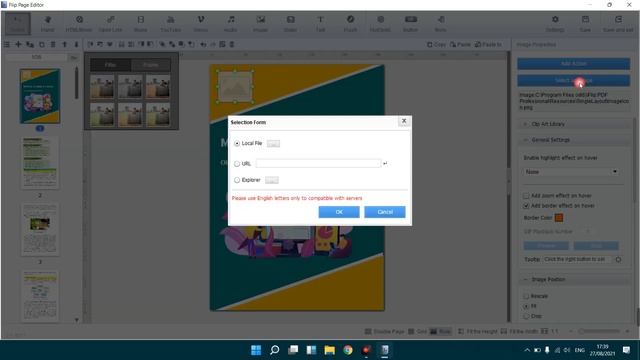Expand the Clip Art Library section
The image size is (640, 360).
point(573,124)
